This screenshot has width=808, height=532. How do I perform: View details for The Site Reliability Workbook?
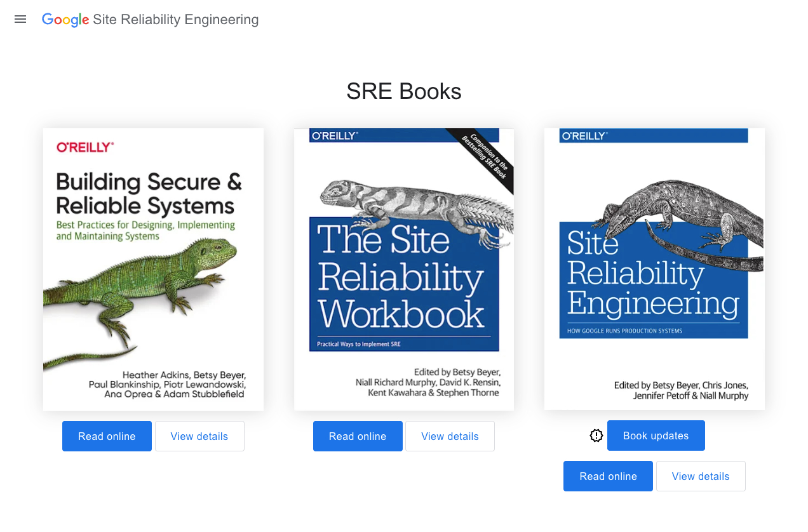(450, 436)
